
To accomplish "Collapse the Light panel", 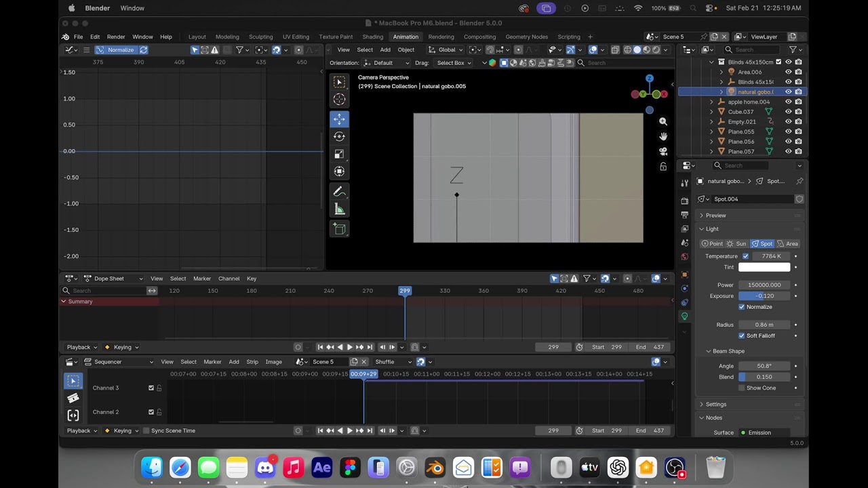I will click(x=749, y=229).
